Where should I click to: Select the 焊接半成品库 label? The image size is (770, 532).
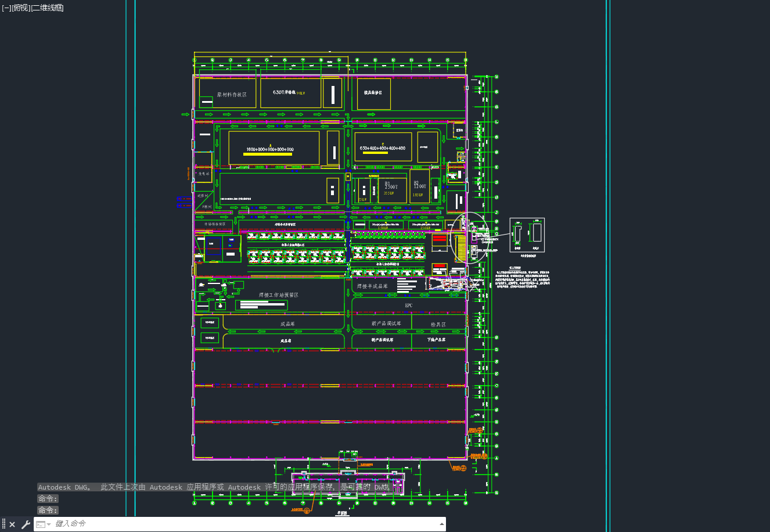pyautogui.click(x=372, y=286)
